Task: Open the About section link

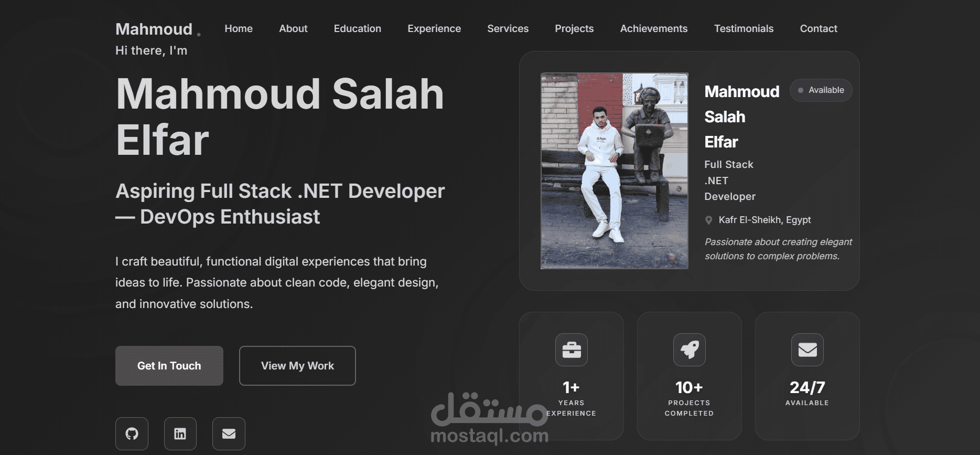Action: click(x=293, y=29)
